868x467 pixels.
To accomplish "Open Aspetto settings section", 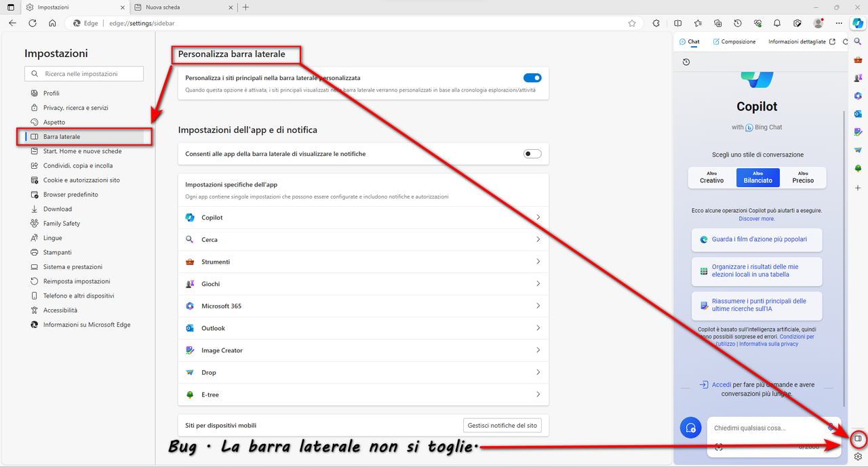I will tap(54, 122).
